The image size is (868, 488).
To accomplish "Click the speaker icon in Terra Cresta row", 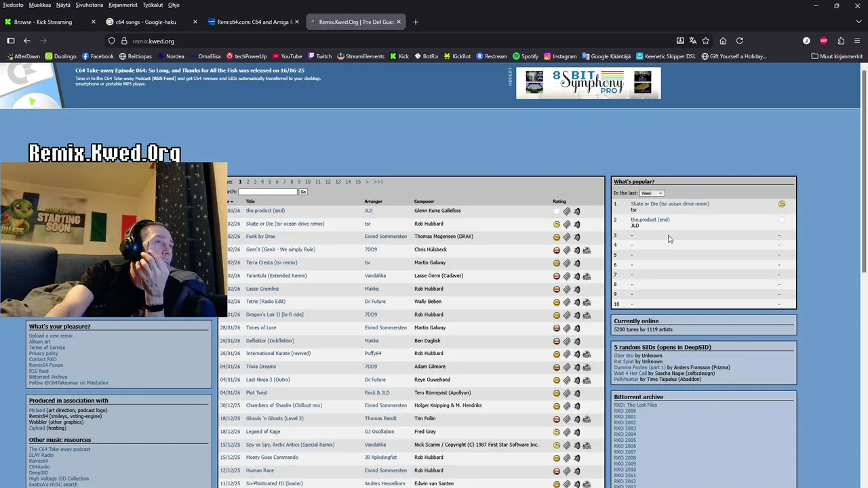I will [577, 263].
